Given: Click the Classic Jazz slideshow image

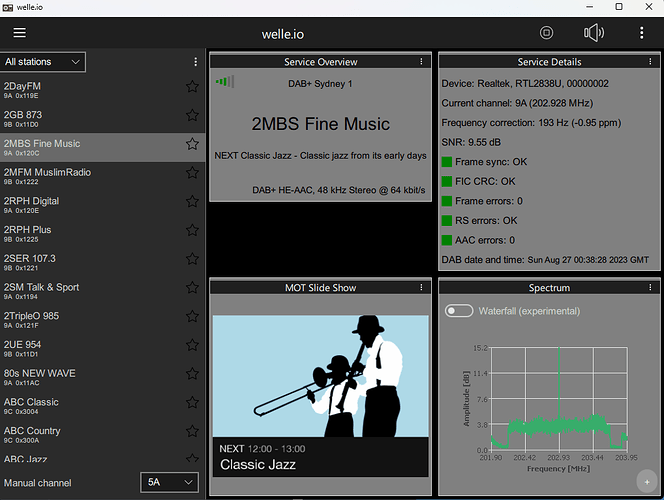Looking at the screenshot, I should (320, 375).
